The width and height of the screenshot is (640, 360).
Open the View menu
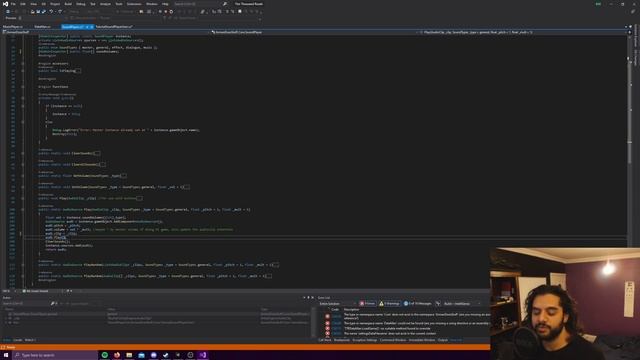33,4
